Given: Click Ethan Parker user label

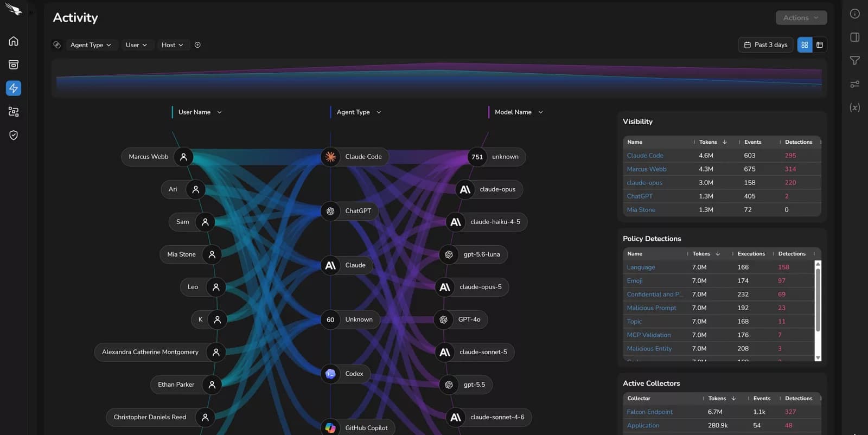Looking at the screenshot, I should (x=176, y=385).
